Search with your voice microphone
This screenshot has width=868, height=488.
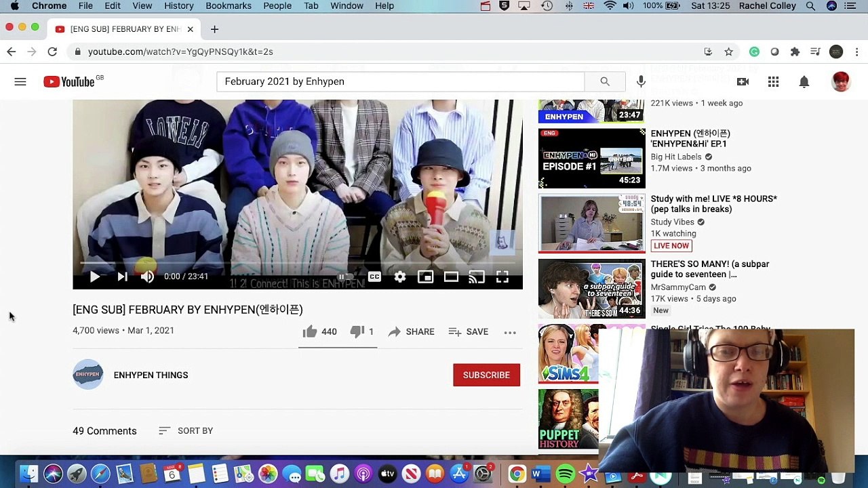(x=641, y=81)
